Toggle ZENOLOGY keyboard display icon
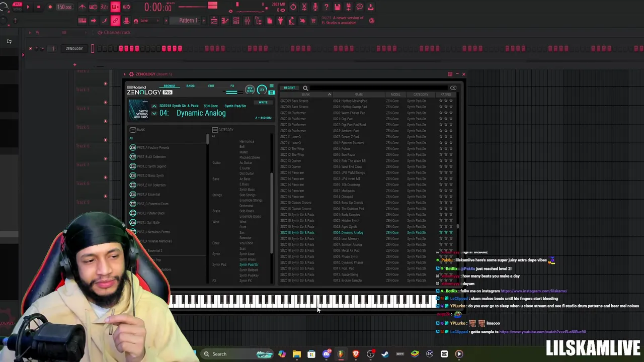The width and height of the screenshot is (644, 362). click(x=271, y=93)
